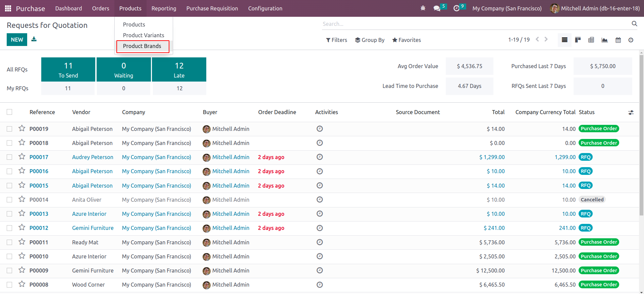The width and height of the screenshot is (644, 294).
Task: Open activity clock for P00009
Action: [320, 270]
